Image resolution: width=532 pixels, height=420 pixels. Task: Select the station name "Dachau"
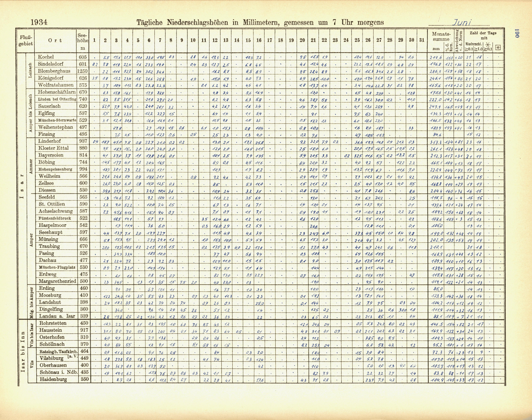pos(48,260)
